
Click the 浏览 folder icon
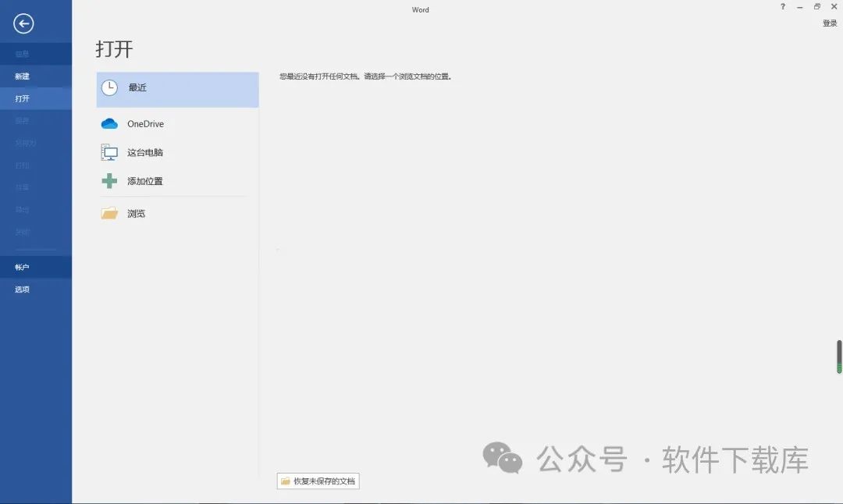click(x=110, y=213)
